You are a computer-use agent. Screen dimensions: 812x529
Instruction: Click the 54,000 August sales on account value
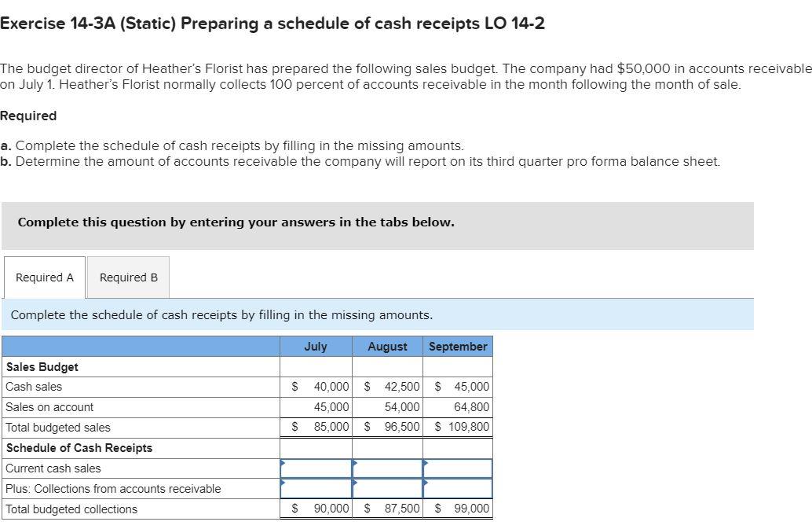[x=402, y=407]
